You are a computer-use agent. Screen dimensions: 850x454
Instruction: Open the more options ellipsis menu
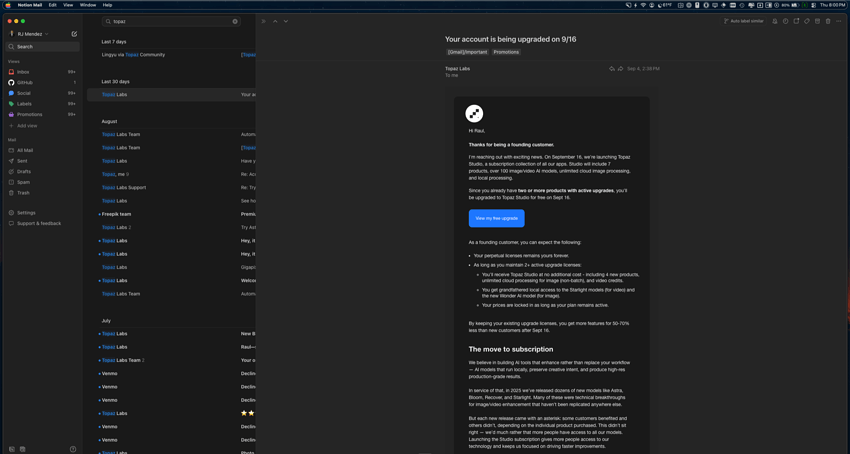tap(839, 21)
